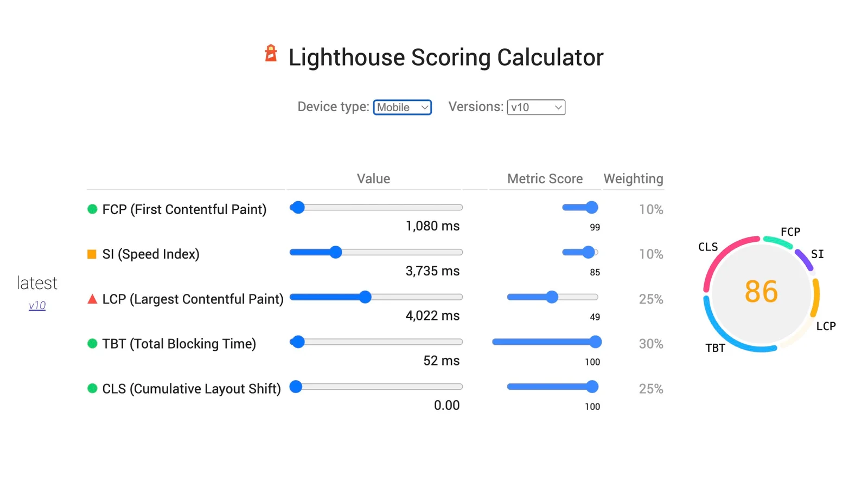Open the Versions dropdown
Viewport: 868px width, 488px height.
[x=535, y=107]
